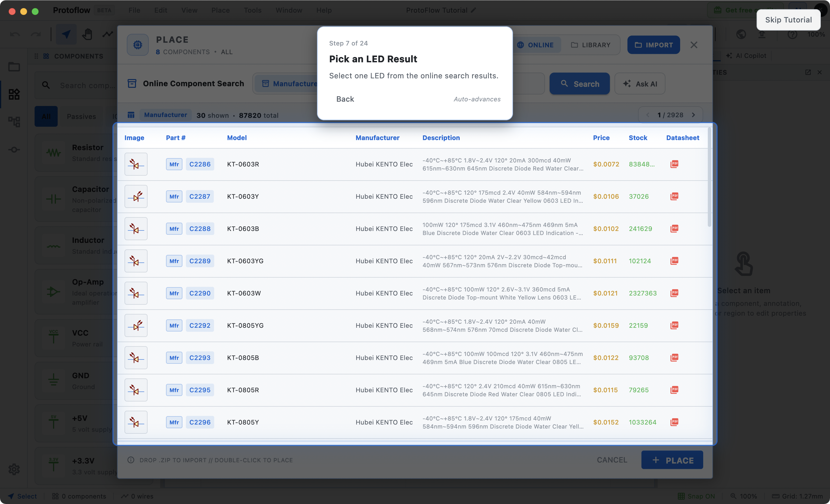830x504 pixels.
Task: Open the net node sidebar icon
Action: [14, 149]
